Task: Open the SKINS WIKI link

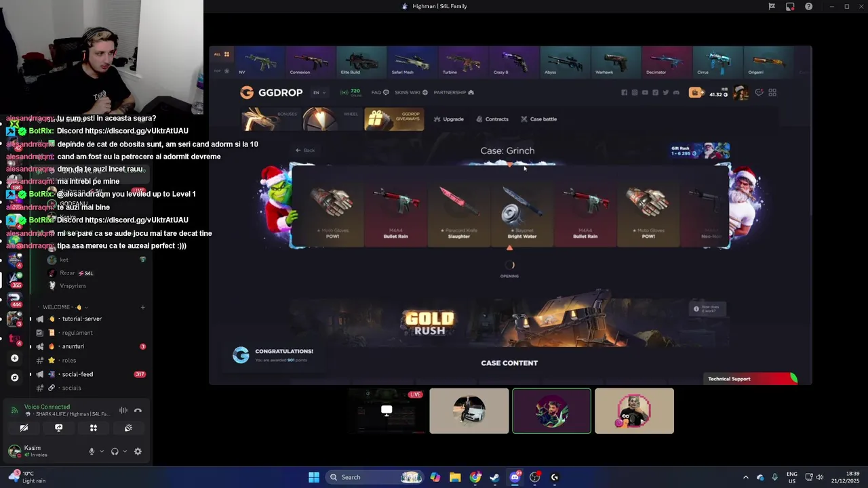Action: [411, 92]
